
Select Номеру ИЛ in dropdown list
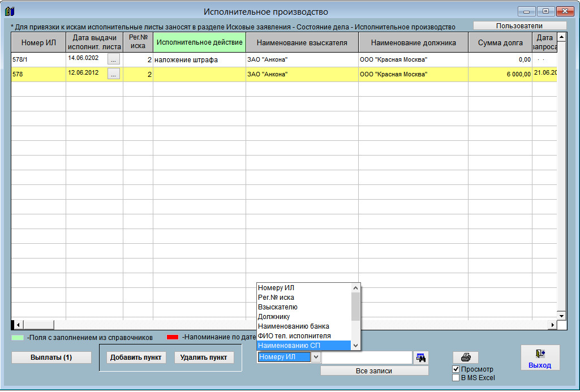point(304,288)
